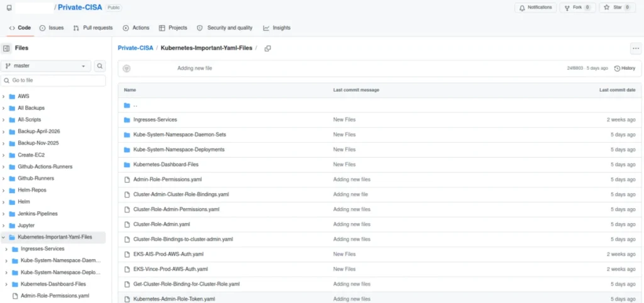Go to the Actions tab

[x=136, y=28]
